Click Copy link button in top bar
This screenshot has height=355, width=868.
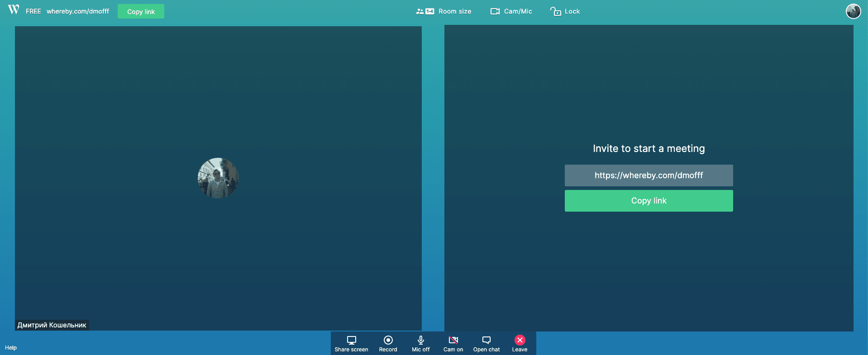141,11
